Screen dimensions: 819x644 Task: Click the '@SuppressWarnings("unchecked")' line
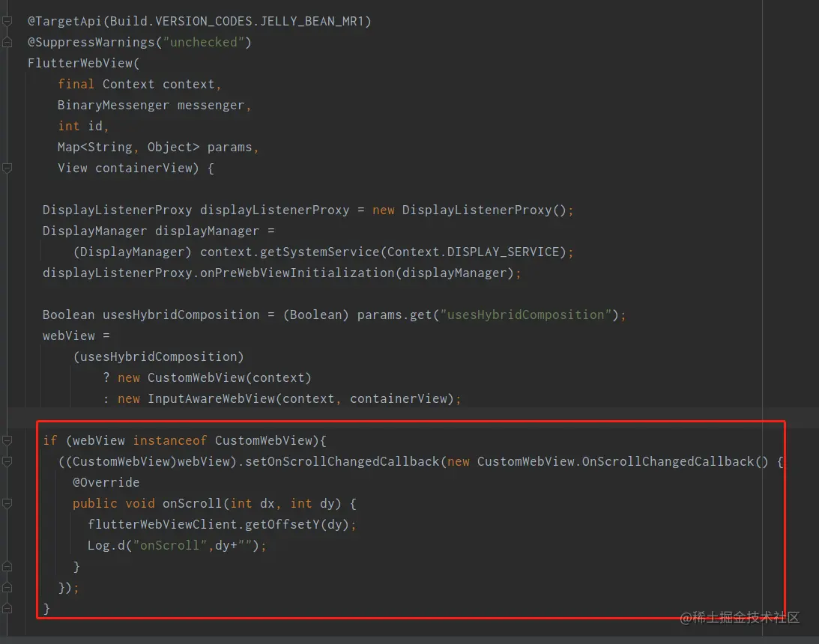coord(139,42)
